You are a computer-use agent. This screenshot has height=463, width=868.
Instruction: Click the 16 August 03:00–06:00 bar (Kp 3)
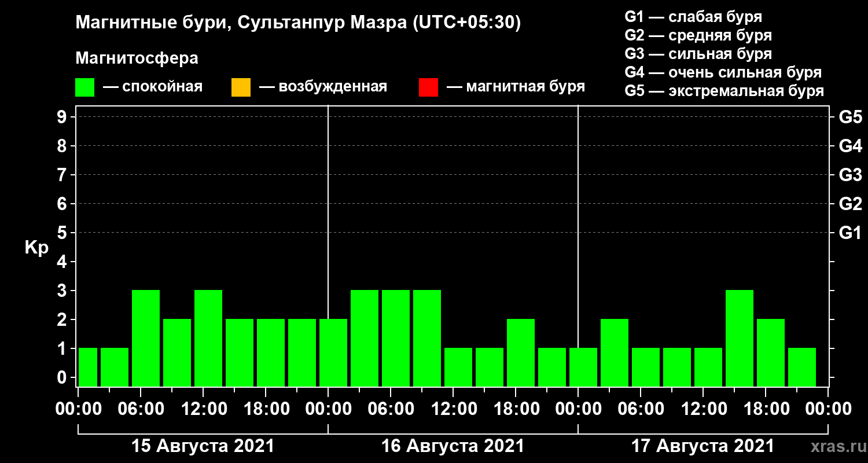click(365, 338)
